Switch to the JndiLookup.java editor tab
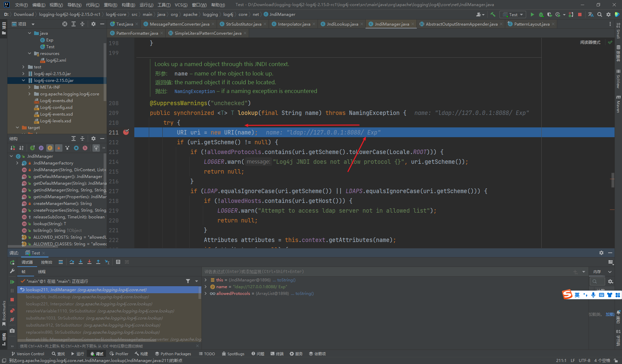 pos(342,24)
